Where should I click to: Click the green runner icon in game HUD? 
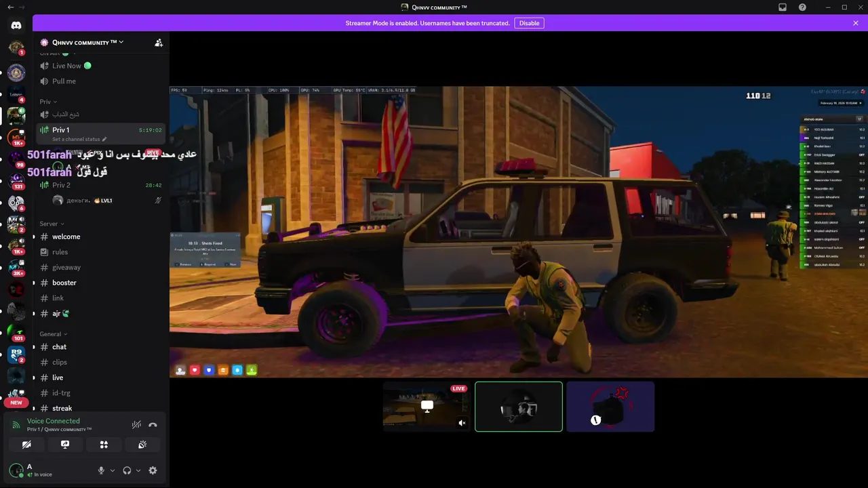tap(252, 370)
